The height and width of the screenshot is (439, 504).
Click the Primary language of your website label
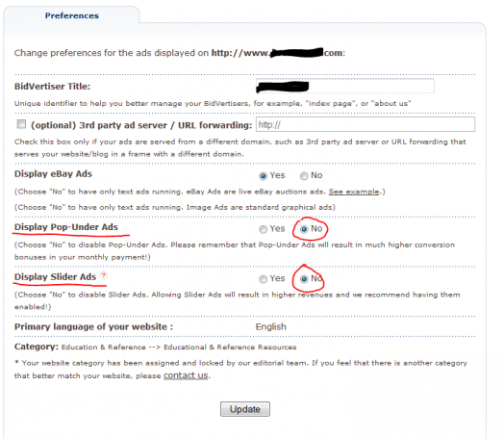point(94,326)
